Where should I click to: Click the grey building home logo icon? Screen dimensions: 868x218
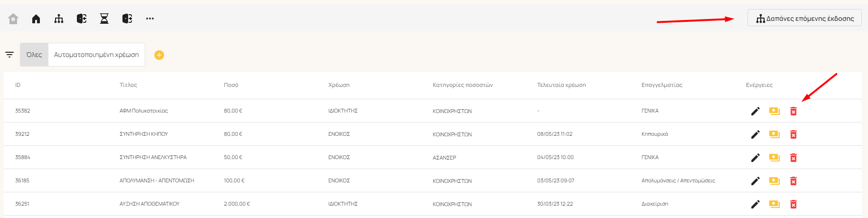pyautogui.click(x=13, y=19)
